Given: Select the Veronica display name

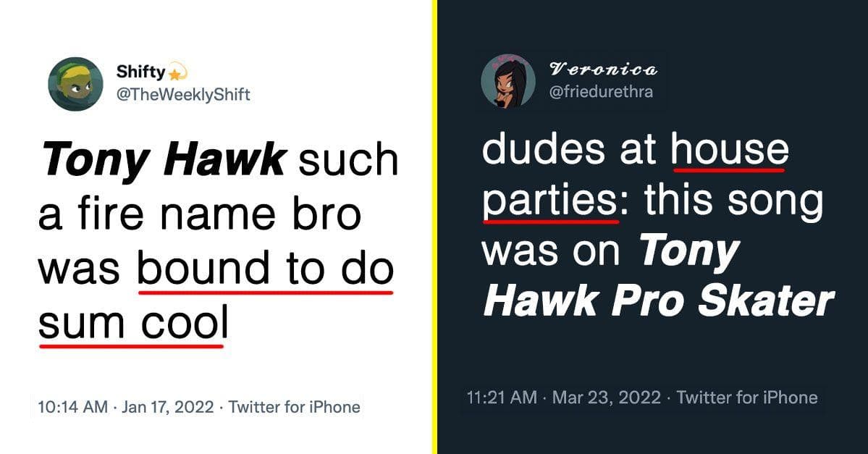Looking at the screenshot, I should coord(603,70).
